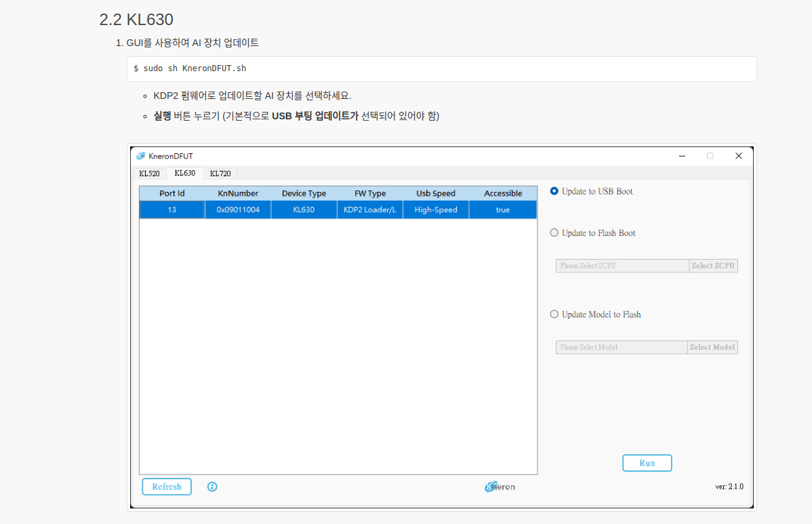Open the KL720 tab
This screenshot has height=524, width=812.
click(x=220, y=174)
